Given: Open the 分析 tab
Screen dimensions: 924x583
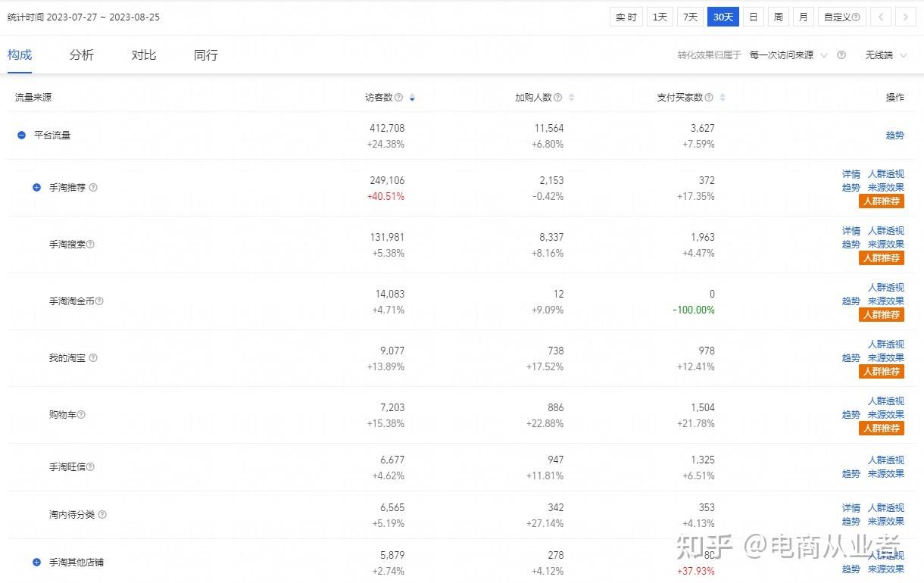Looking at the screenshot, I should (82, 55).
